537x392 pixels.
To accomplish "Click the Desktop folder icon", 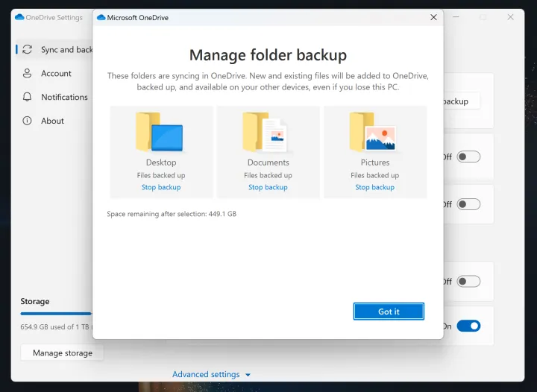I will (160, 133).
